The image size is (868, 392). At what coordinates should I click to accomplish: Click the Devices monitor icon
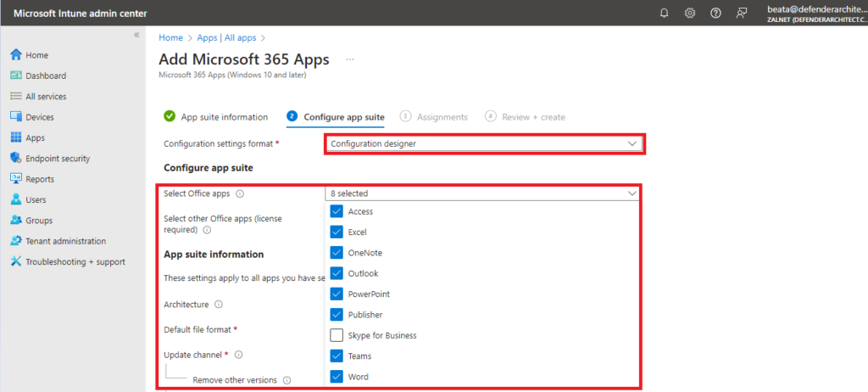point(16,117)
